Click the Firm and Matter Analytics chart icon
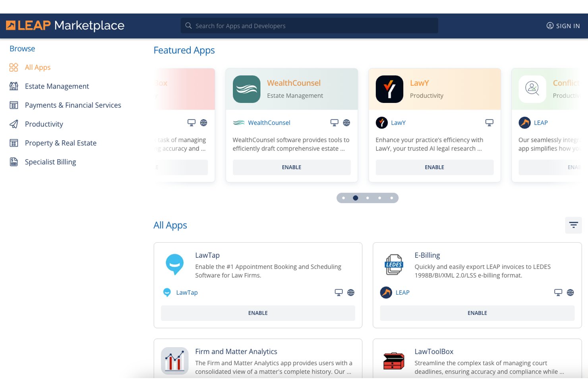The image size is (588, 392). 175,361
